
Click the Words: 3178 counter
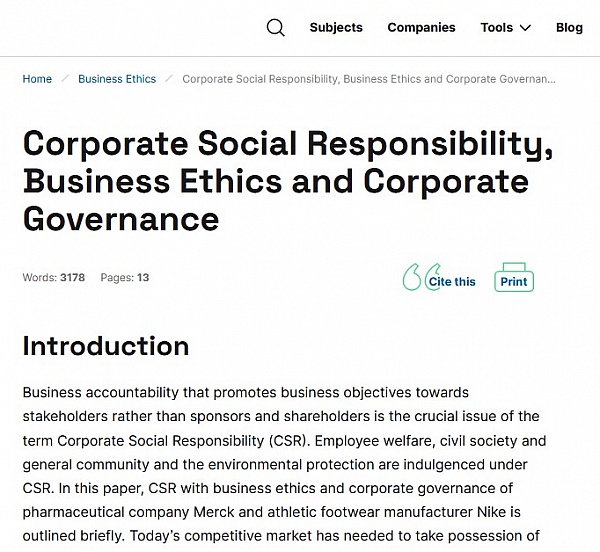(54, 277)
